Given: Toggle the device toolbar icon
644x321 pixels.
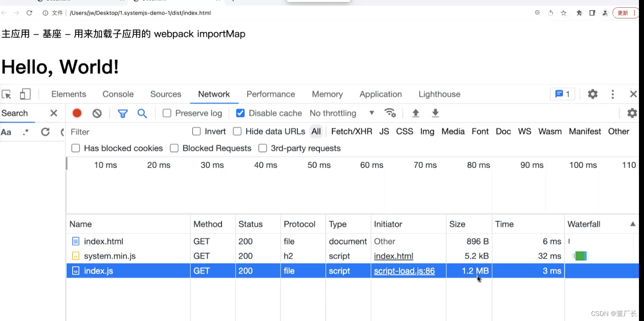Looking at the screenshot, I should click(25, 94).
